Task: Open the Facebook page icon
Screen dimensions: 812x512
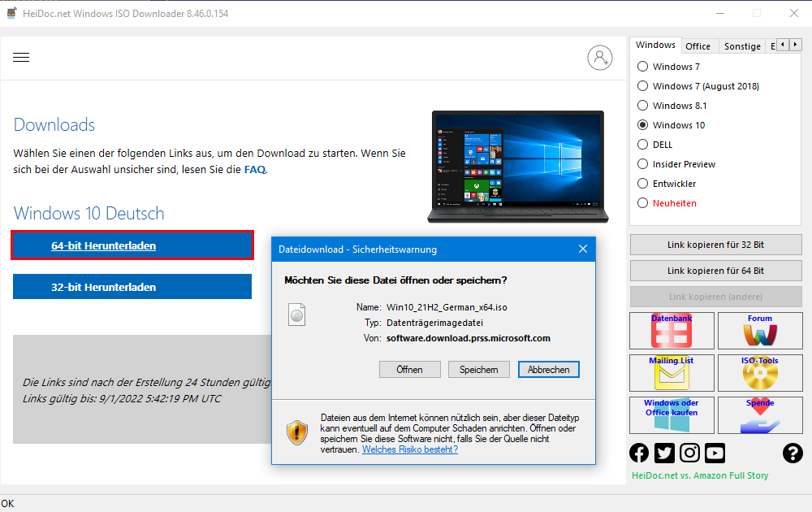Action: (639, 453)
